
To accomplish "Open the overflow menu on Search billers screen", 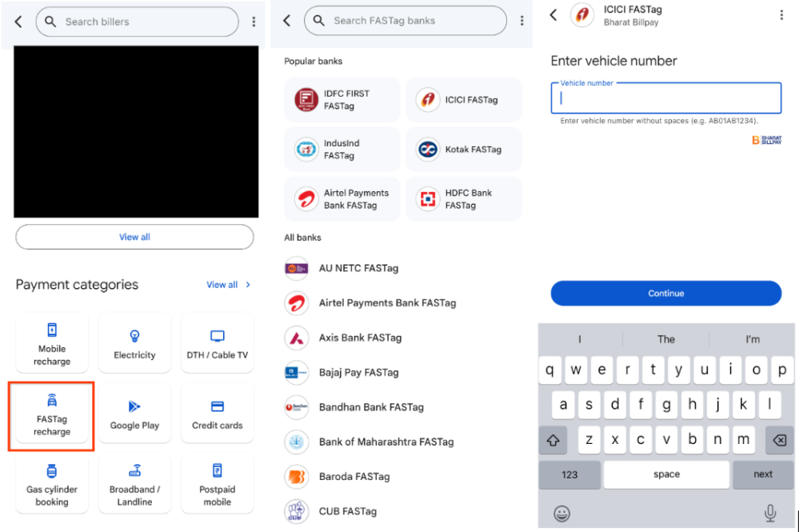I will pos(254,22).
